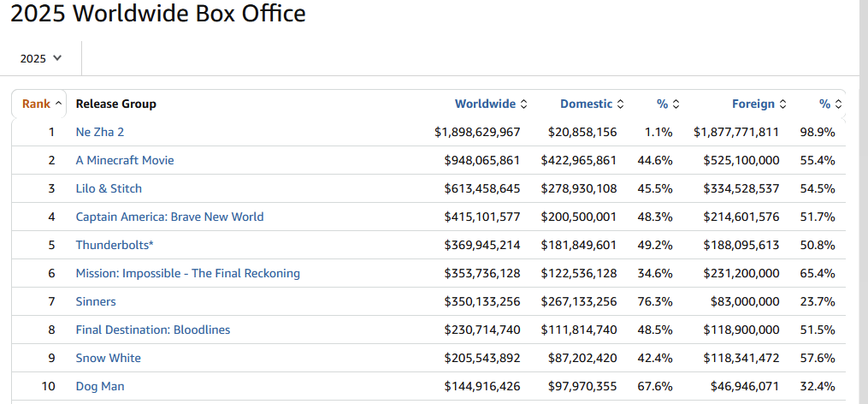Sort by domestic percentage column
Screen dimensions: 868x404
tap(667, 104)
